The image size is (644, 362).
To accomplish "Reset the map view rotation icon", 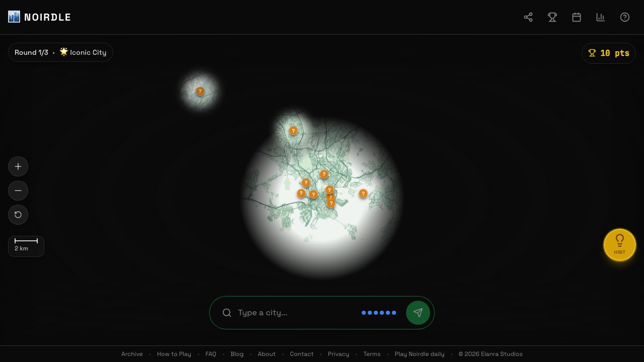I will pos(18,215).
